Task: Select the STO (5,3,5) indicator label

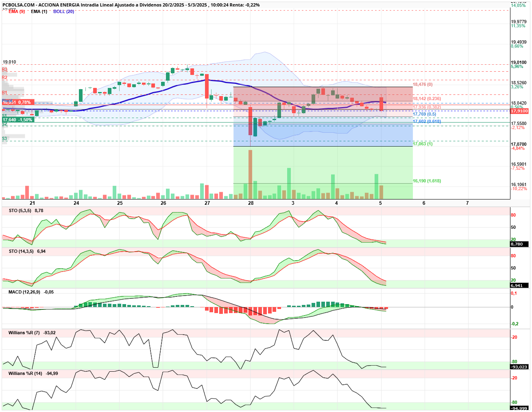Action: pyautogui.click(x=20, y=210)
